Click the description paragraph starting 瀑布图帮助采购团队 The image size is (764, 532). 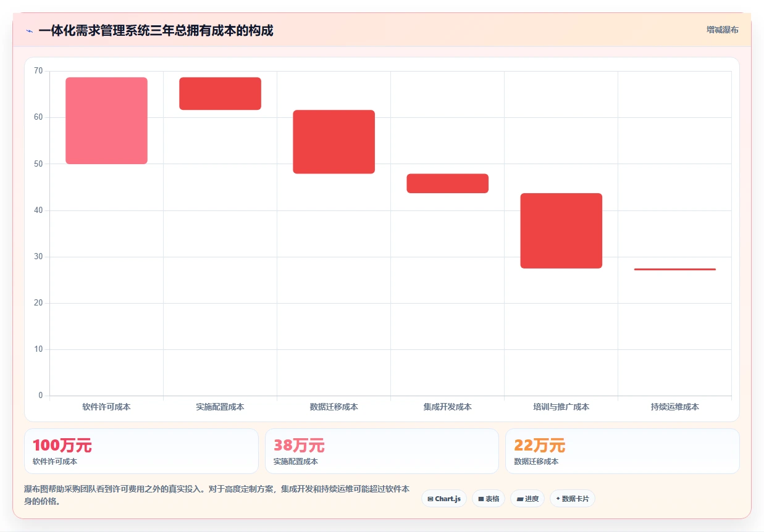[217, 495]
